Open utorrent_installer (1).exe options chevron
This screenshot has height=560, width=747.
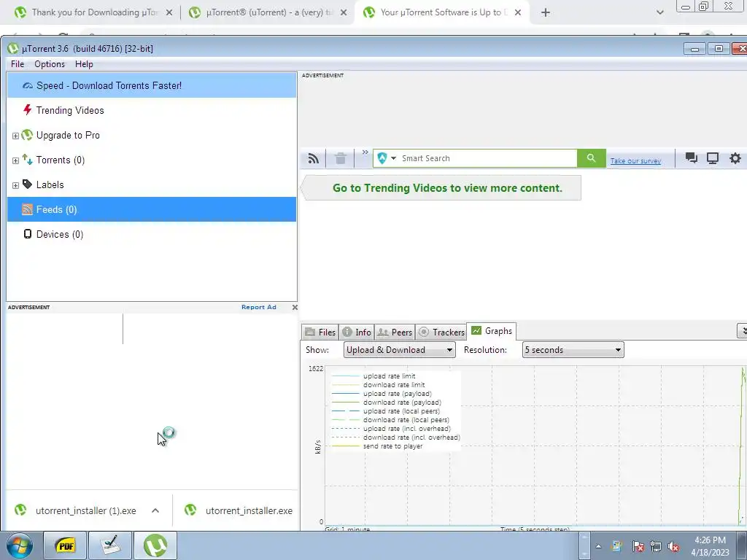click(155, 510)
